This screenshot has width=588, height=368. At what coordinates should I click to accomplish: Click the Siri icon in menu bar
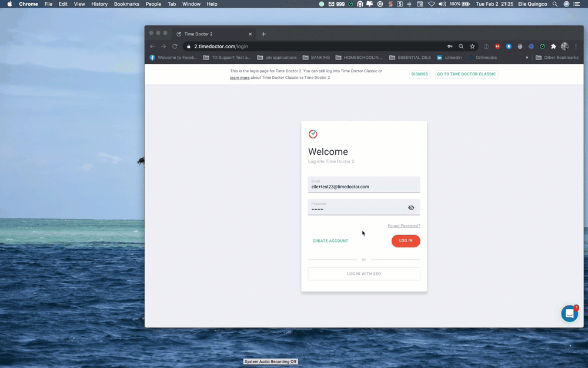point(566,4)
